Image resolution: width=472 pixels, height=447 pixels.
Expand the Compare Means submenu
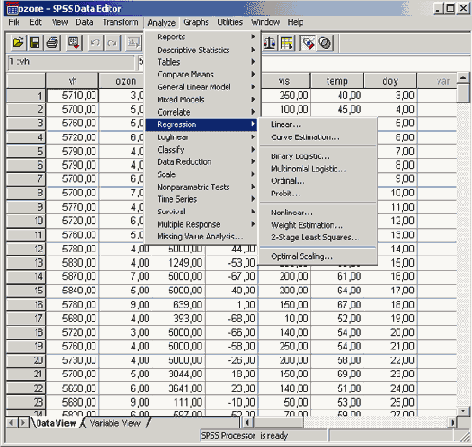[x=201, y=74]
